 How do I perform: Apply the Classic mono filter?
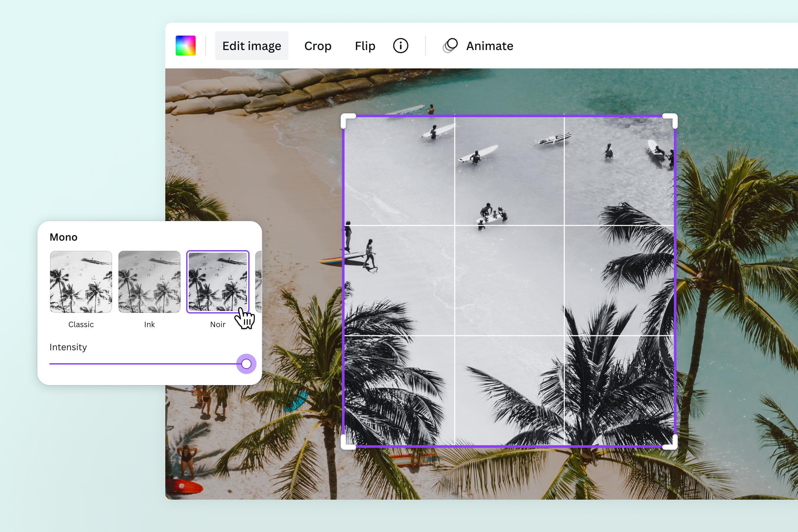(x=81, y=282)
